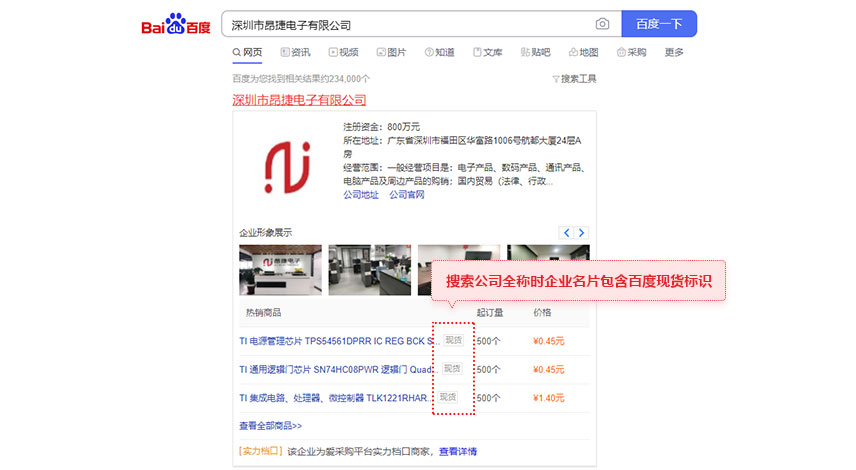The width and height of the screenshot is (856, 470).
Task: Click the next arrow in 企业形象展示
Action: coord(583,233)
